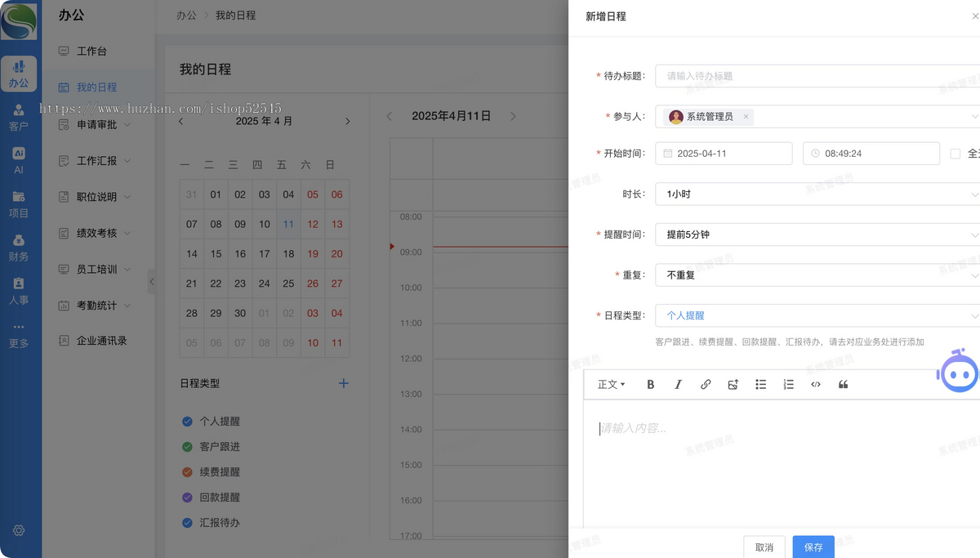This screenshot has width=980, height=558.
Task: Select April 30 in mini calendar
Action: (240, 313)
